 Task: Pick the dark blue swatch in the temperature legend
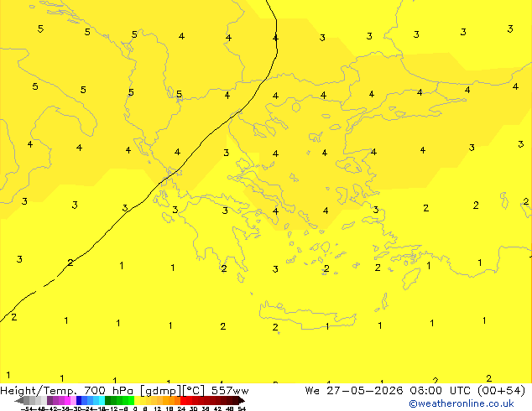coord(79,400)
